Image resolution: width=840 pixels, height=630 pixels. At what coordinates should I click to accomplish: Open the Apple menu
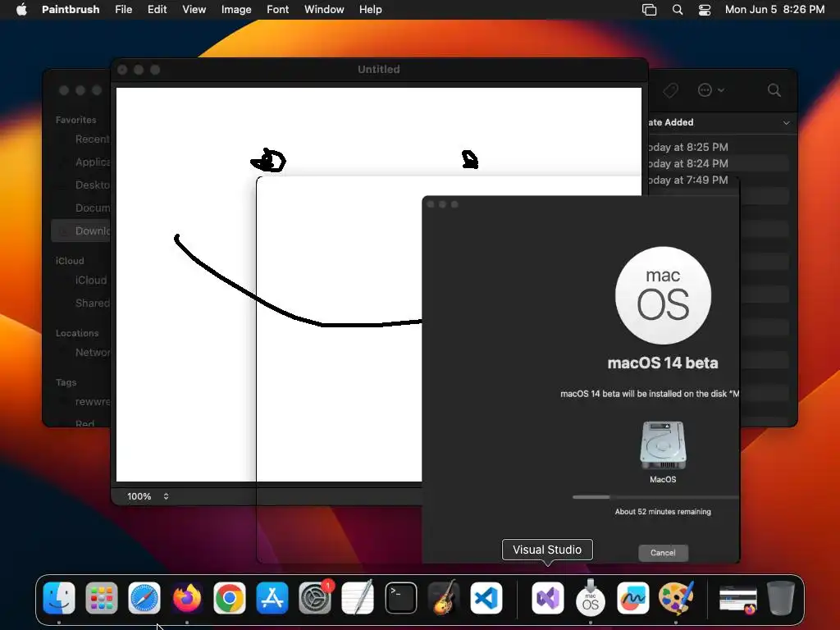coord(21,10)
